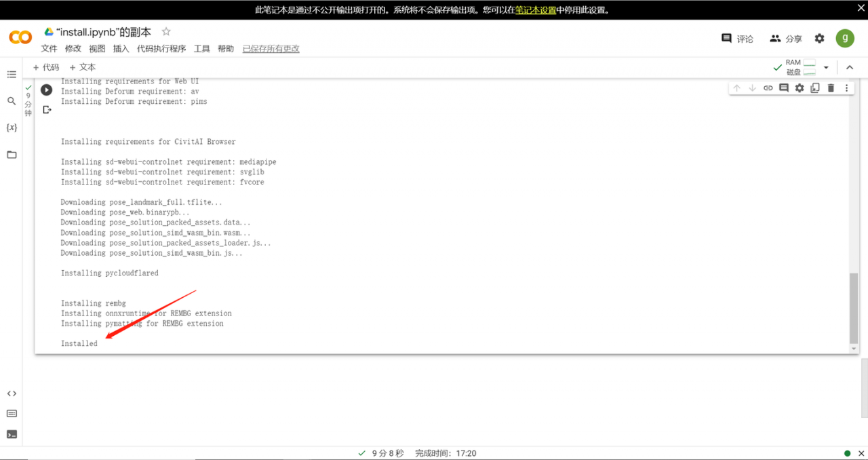868x460 pixels.
Task: Run the cell with the play button
Action: tap(46, 90)
